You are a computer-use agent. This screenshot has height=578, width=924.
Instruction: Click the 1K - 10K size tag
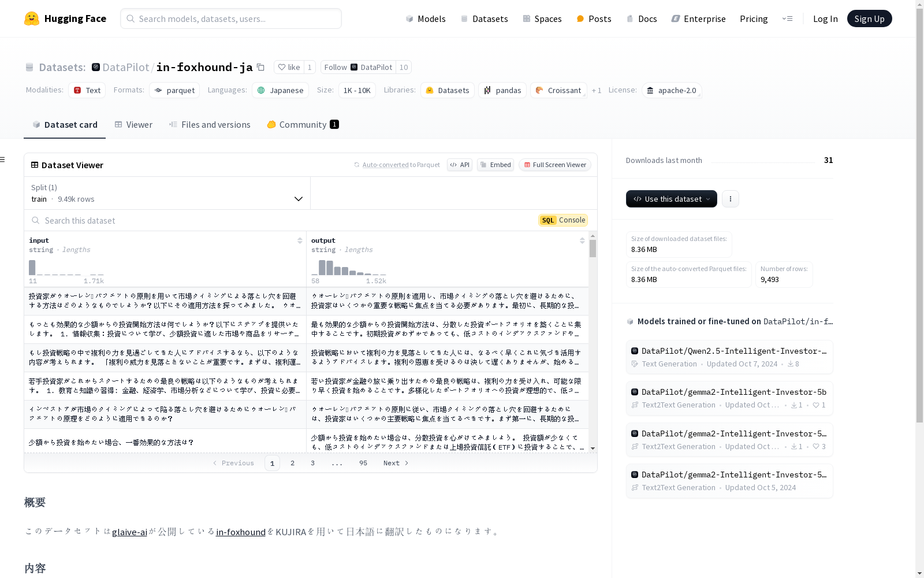point(357,90)
